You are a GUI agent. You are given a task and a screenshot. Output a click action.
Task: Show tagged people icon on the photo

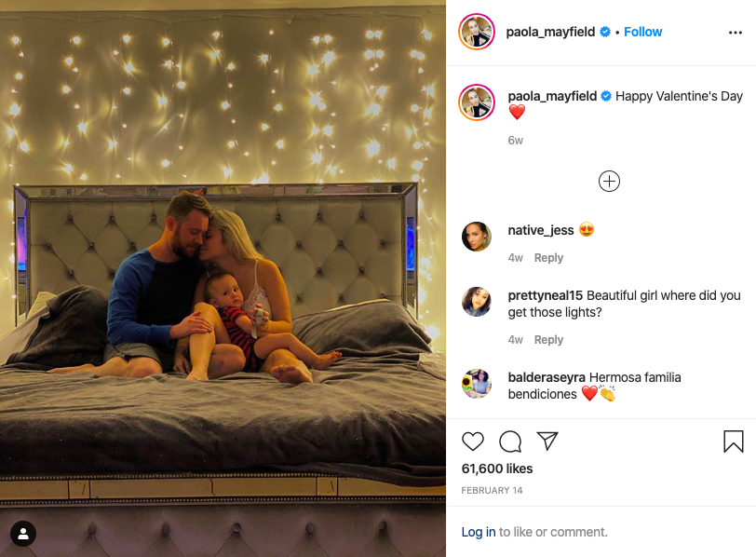[x=22, y=534]
